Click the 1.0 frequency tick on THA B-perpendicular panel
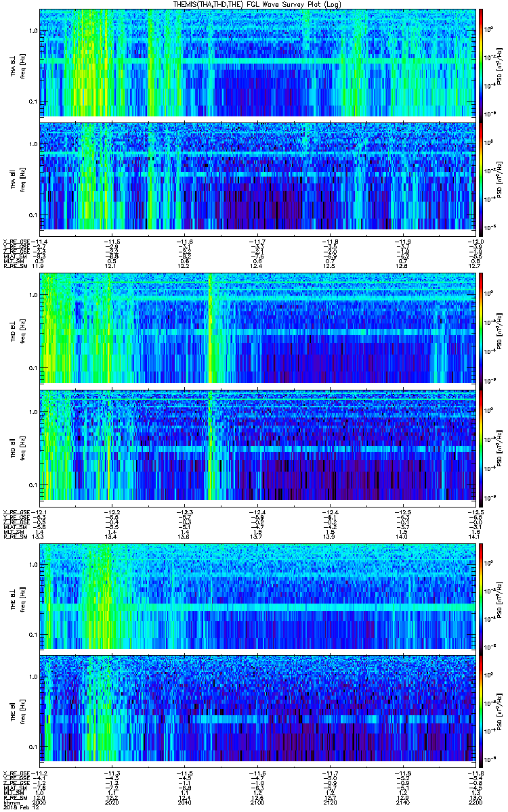The height and width of the screenshot is (812, 508). pos(33,31)
